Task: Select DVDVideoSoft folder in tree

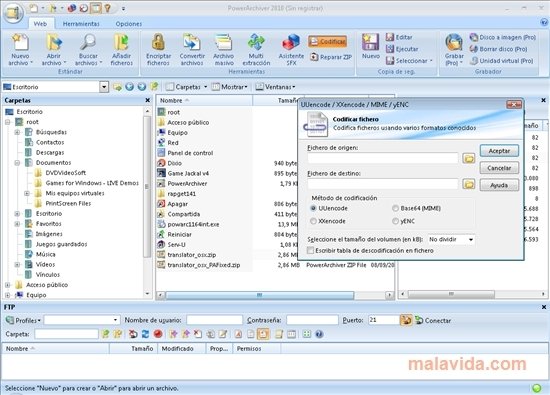Action: pyautogui.click(x=66, y=173)
